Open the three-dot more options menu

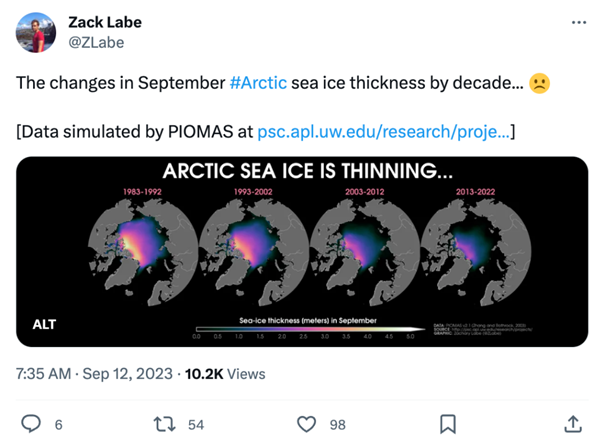click(579, 23)
